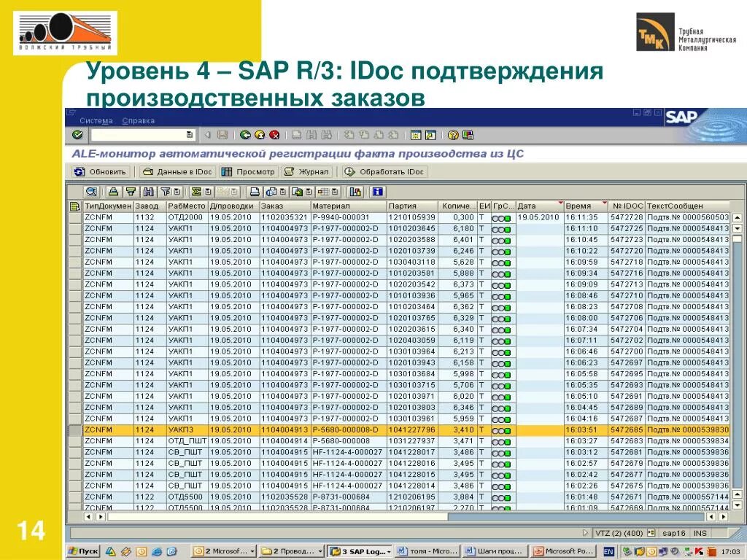
Task: Click the ALV Views icon
Action: pyautogui.click(x=271, y=192)
